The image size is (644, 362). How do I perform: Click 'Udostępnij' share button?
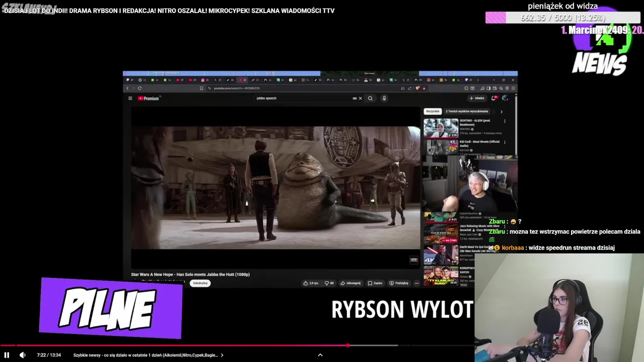coord(351,283)
